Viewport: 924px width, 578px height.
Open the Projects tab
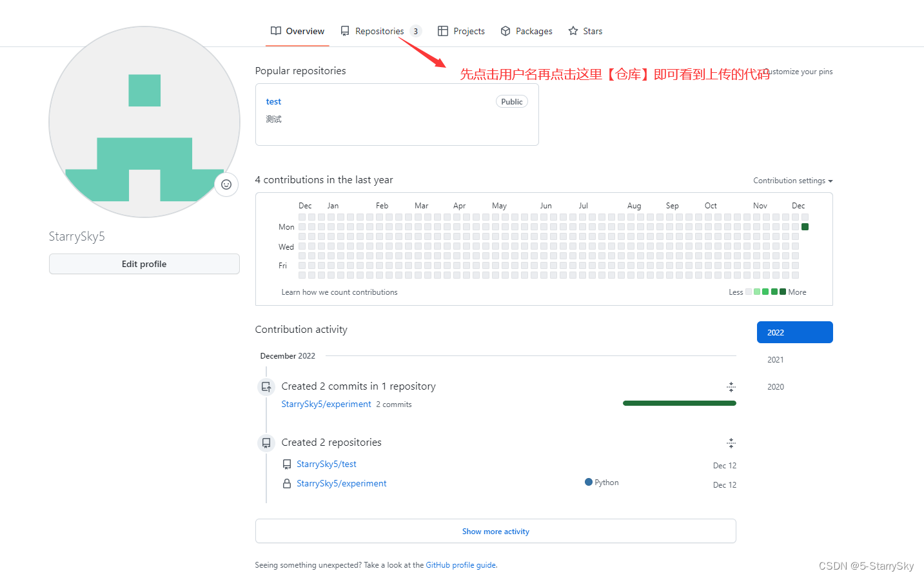(461, 31)
